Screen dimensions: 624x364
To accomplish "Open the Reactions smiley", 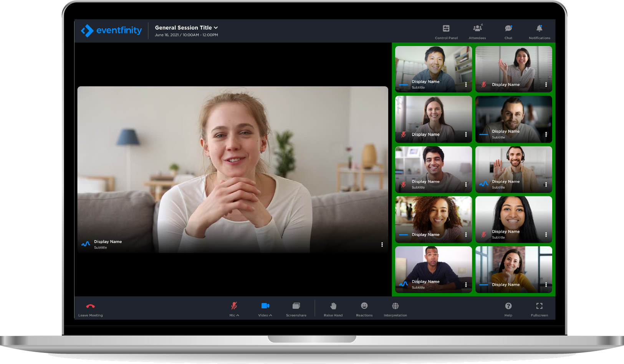I will [x=364, y=306].
